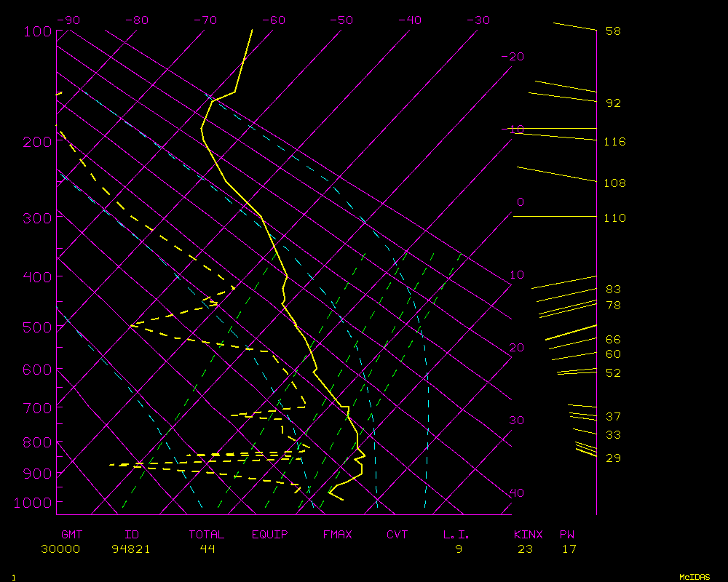Click the PW value 17

(569, 549)
